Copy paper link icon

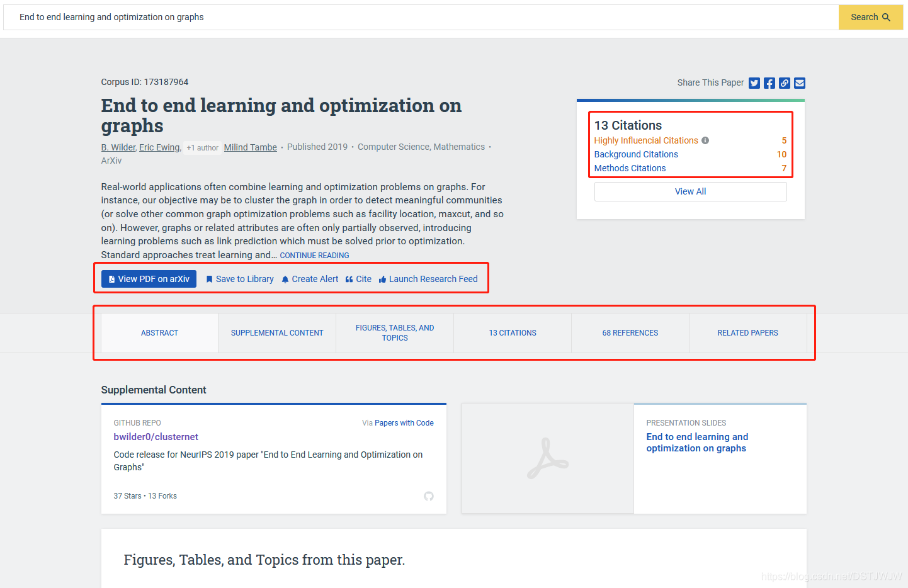(x=784, y=83)
